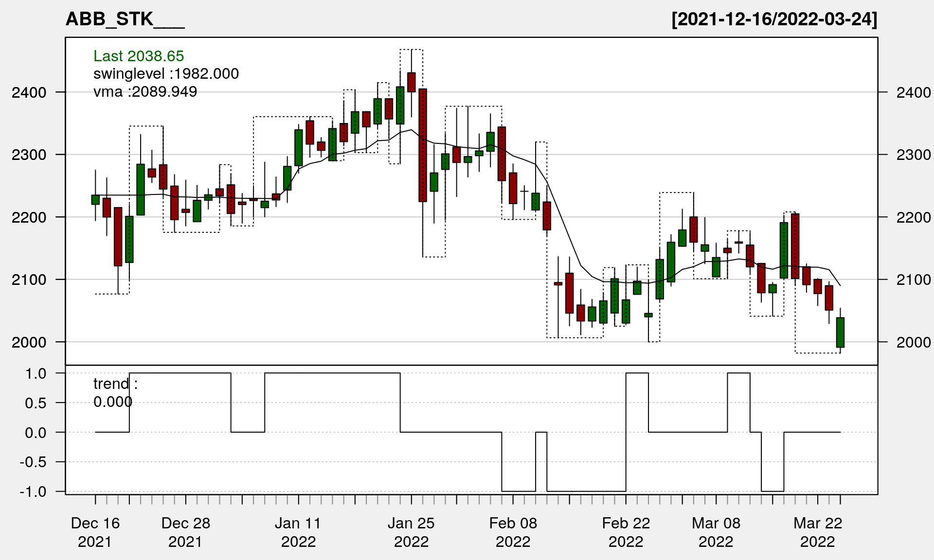Click the right 2000 price axis label
Viewport: 934px width, 560px height.
(913, 342)
